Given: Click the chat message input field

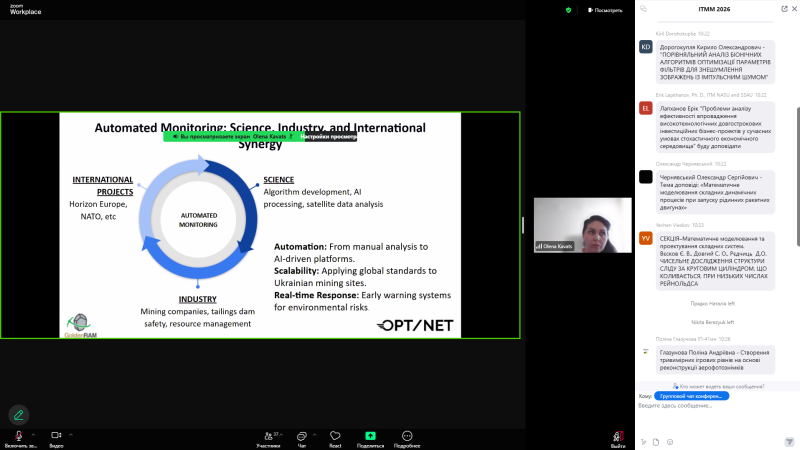Looking at the screenshot, I should 715,406.
